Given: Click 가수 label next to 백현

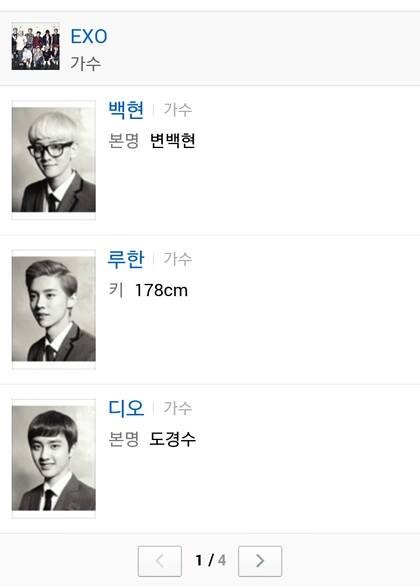Looking at the screenshot, I should click(177, 110).
